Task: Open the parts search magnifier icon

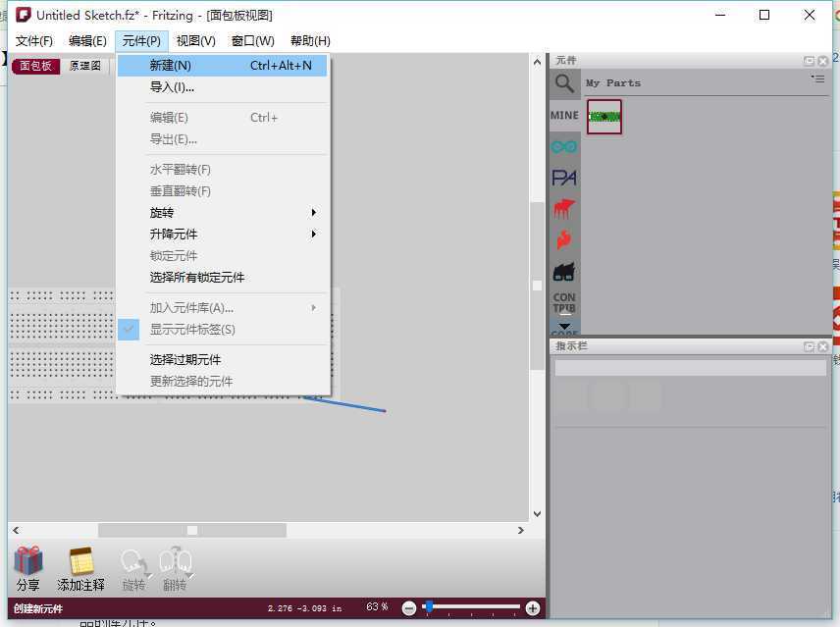Action: (564, 83)
